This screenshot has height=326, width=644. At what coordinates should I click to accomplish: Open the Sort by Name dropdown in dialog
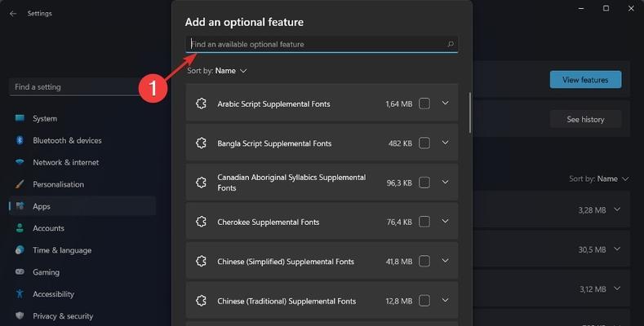click(217, 71)
